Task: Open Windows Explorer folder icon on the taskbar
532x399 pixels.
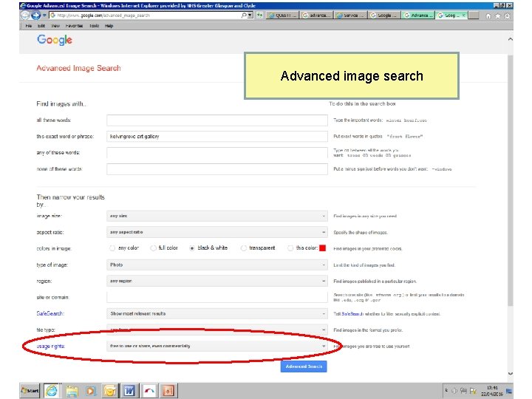Action: click(72, 391)
